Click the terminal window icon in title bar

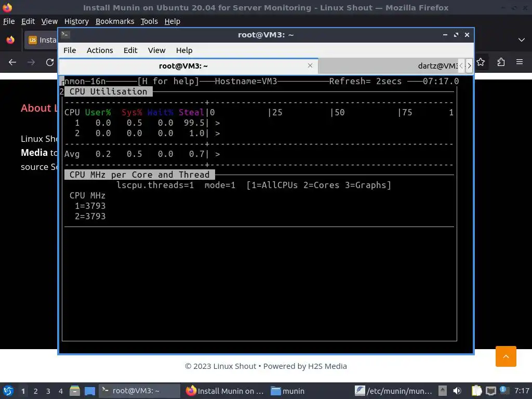click(x=65, y=35)
